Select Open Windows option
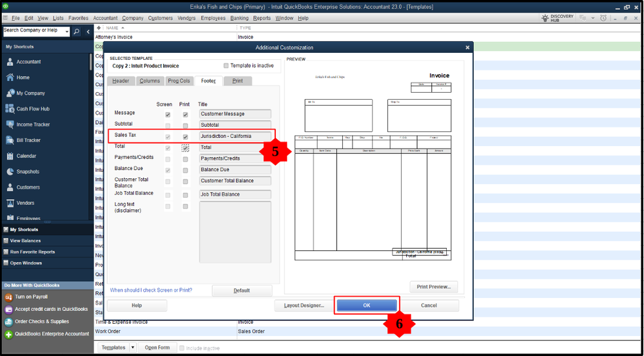644x356 pixels. pyautogui.click(x=26, y=263)
